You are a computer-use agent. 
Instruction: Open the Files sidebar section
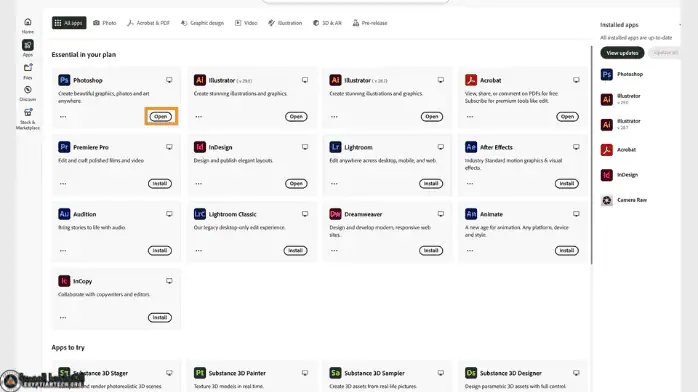click(28, 71)
